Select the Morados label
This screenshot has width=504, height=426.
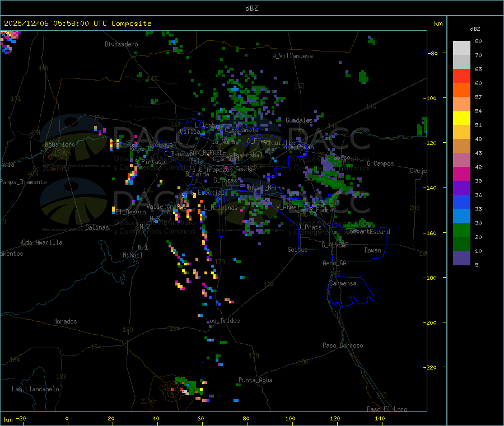coord(65,321)
